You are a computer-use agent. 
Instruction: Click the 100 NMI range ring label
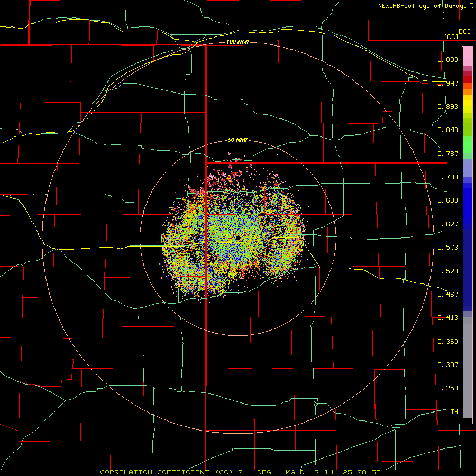coord(237,42)
